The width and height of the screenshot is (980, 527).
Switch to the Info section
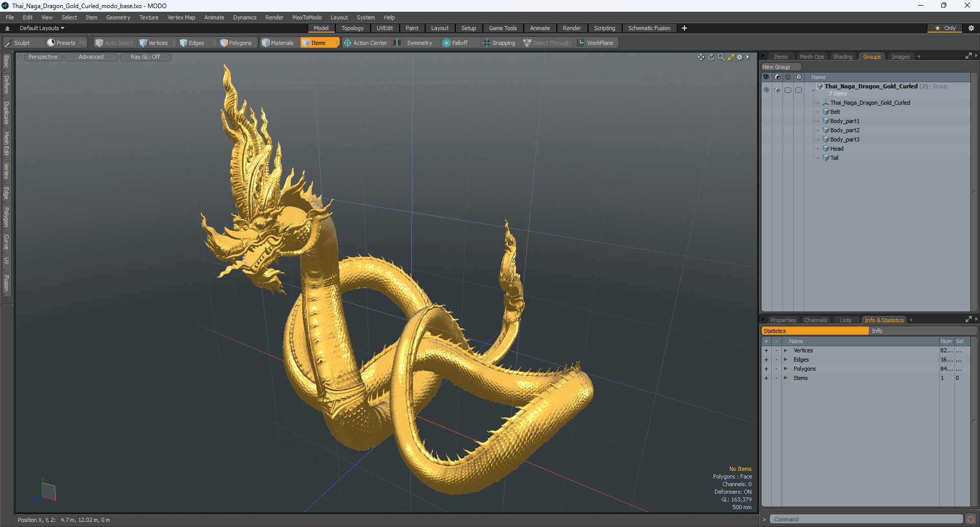pyautogui.click(x=923, y=331)
